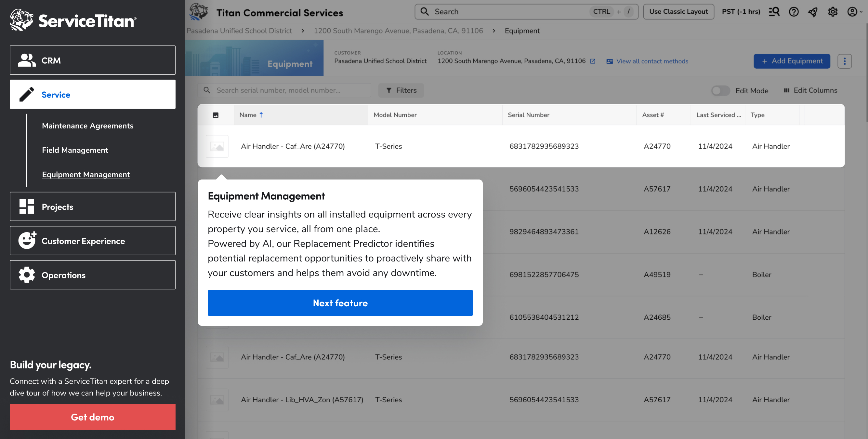The height and width of the screenshot is (439, 868).
Task: Click the help question mark icon
Action: click(794, 12)
